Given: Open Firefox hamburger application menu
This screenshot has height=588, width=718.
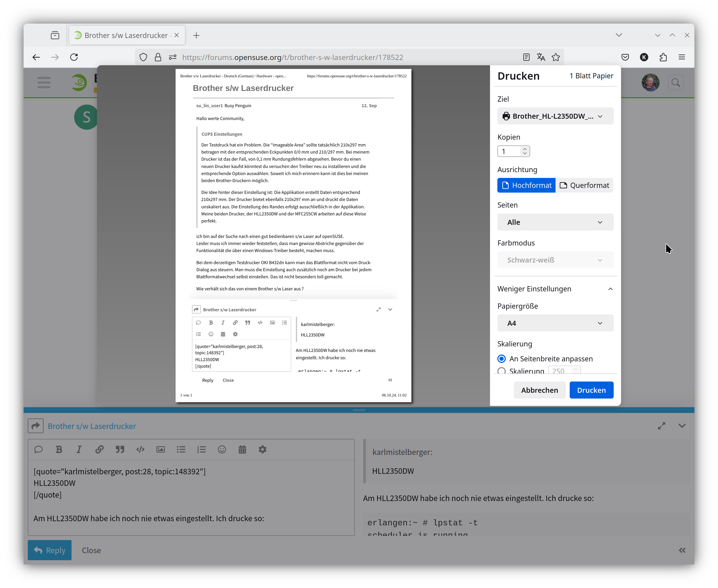Looking at the screenshot, I should click(682, 57).
